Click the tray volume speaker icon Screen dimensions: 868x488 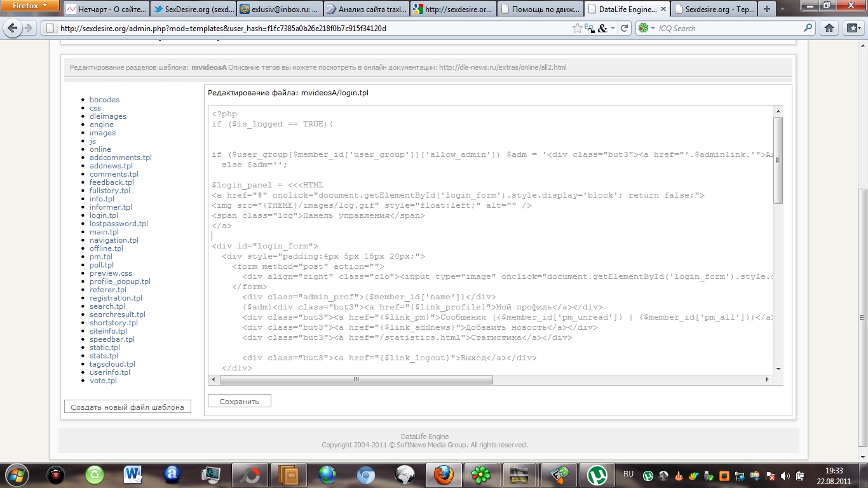785,475
